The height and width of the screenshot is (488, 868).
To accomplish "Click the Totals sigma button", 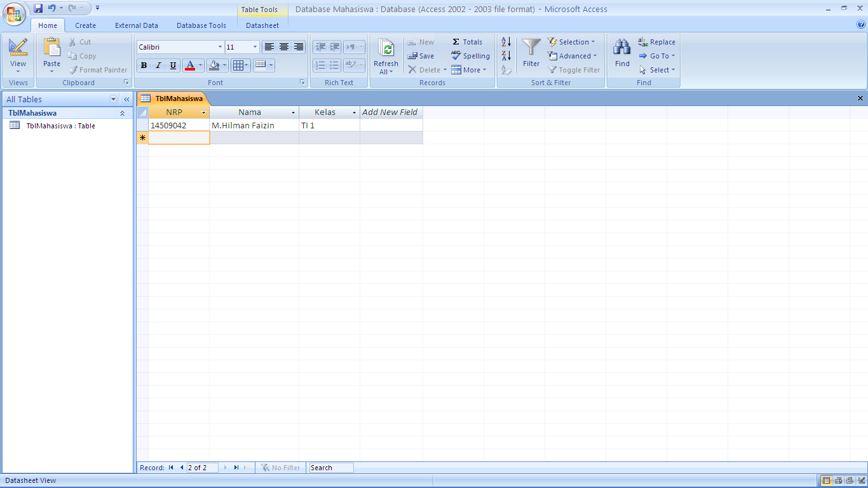I will pos(467,42).
